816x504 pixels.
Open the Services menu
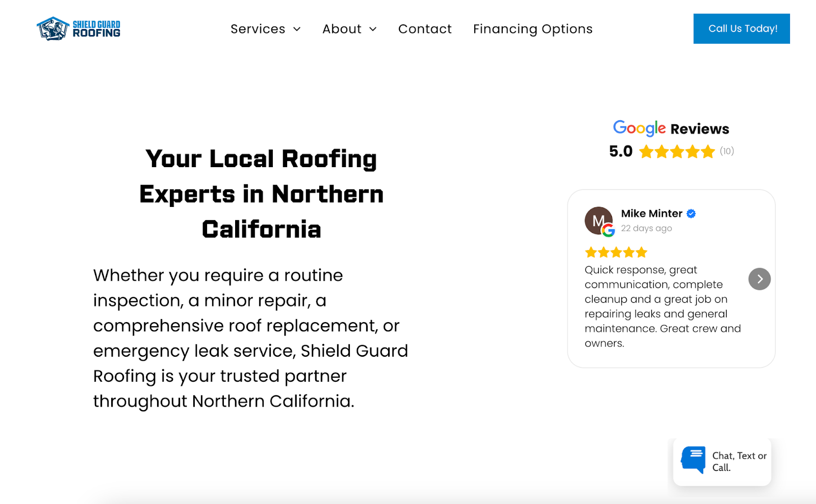258,29
